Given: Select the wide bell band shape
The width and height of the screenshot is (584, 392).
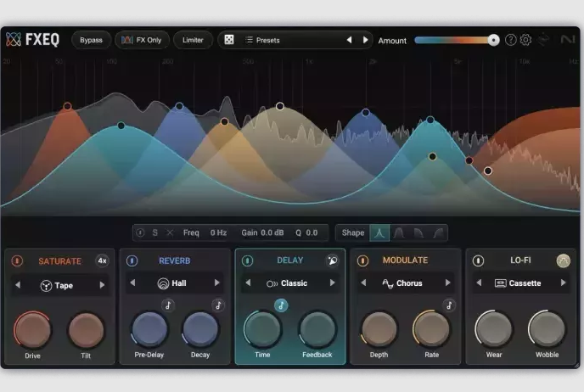Looking at the screenshot, I should [x=399, y=233].
